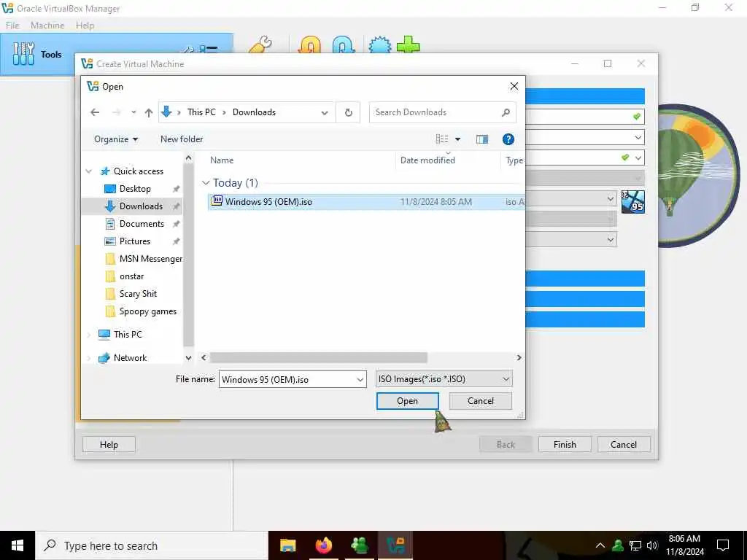The height and width of the screenshot is (560, 747).
Task: Open the selected Windows 95 ISO file
Action: click(407, 401)
